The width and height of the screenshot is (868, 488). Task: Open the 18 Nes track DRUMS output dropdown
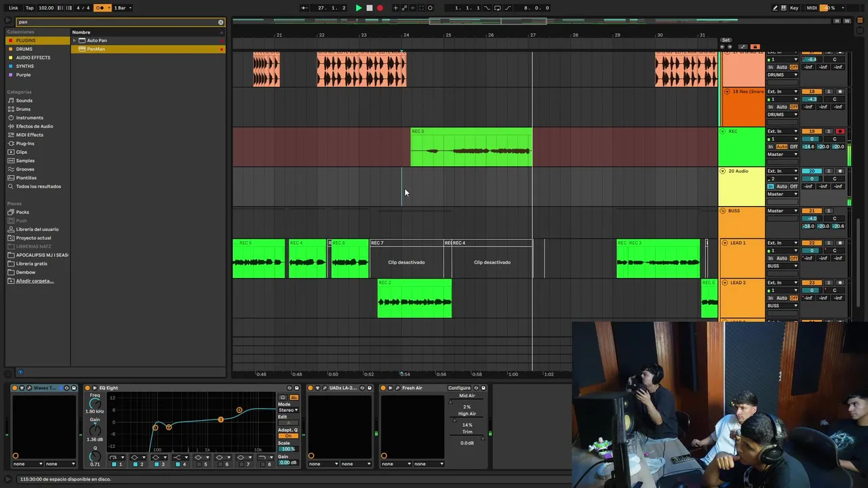[783, 115]
